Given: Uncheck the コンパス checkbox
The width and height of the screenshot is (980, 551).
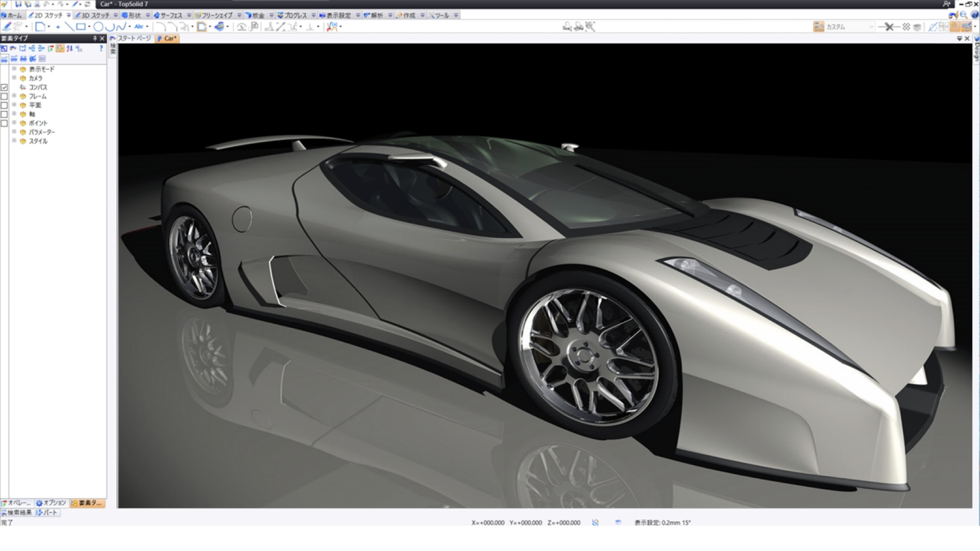Looking at the screenshot, I should coord(4,87).
